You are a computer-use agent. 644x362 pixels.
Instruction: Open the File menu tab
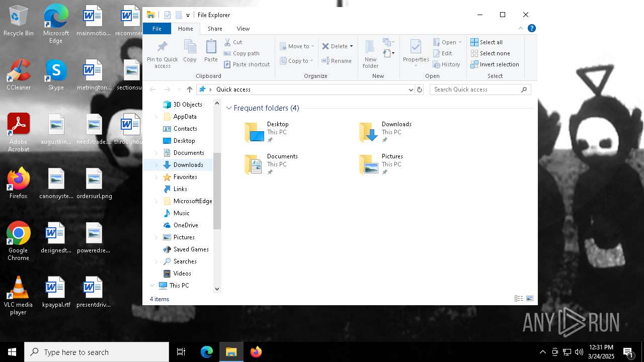[157, 29]
